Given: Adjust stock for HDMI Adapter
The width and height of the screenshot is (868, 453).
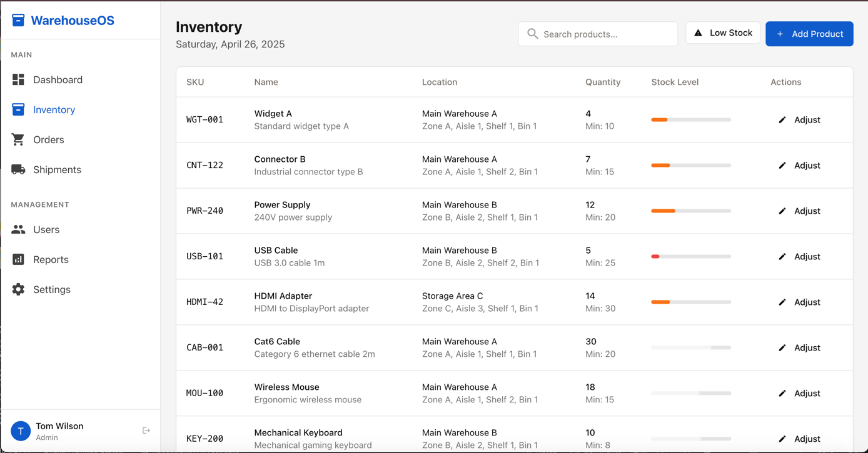Looking at the screenshot, I should pyautogui.click(x=800, y=302).
